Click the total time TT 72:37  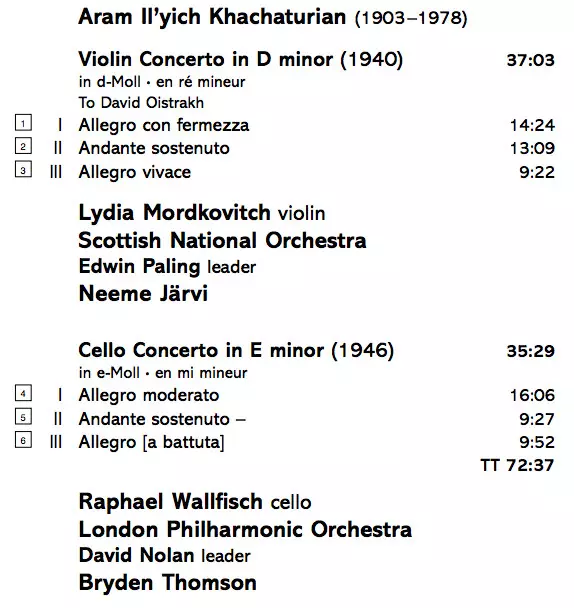(x=517, y=465)
